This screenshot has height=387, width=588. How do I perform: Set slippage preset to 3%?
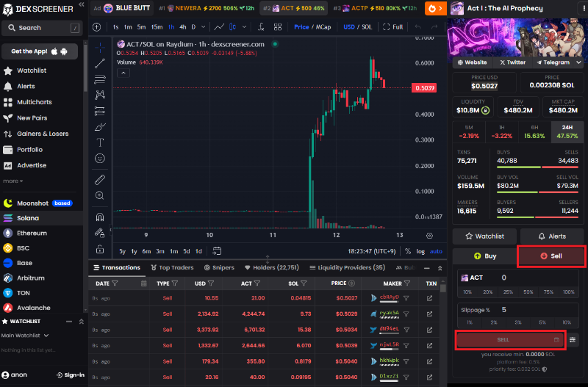tap(518, 322)
